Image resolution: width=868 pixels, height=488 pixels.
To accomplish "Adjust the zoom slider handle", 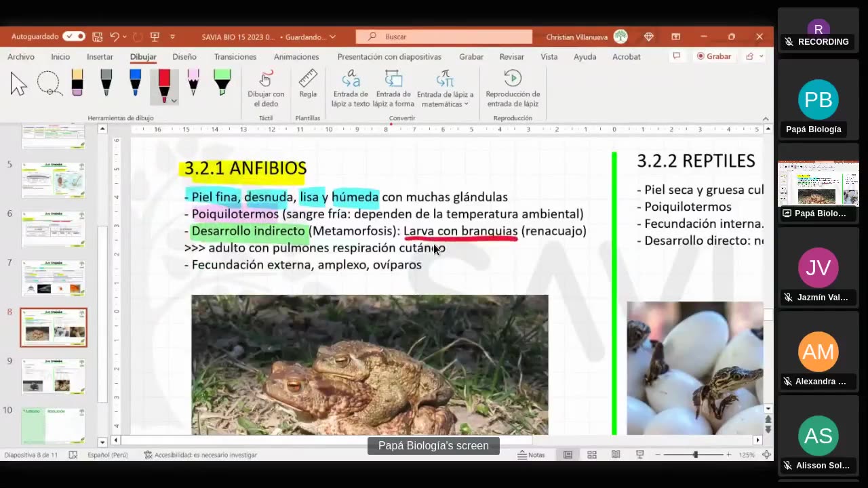I will coord(695,455).
